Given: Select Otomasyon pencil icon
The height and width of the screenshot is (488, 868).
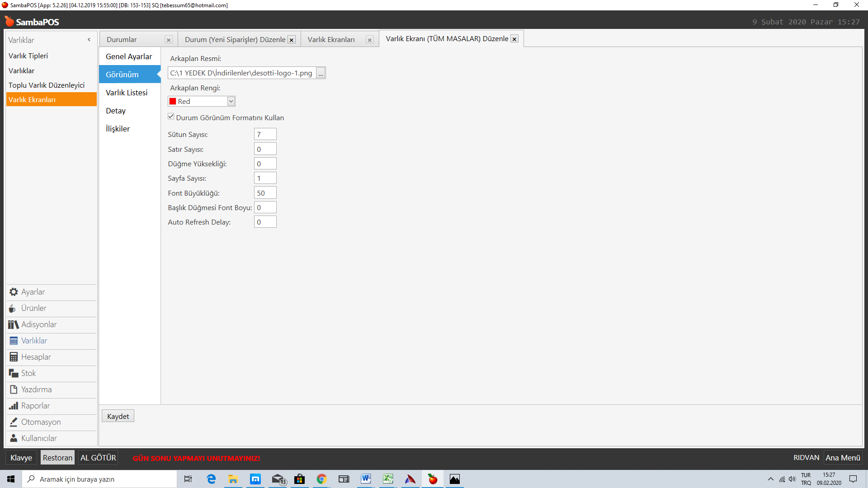Looking at the screenshot, I should [x=14, y=422].
